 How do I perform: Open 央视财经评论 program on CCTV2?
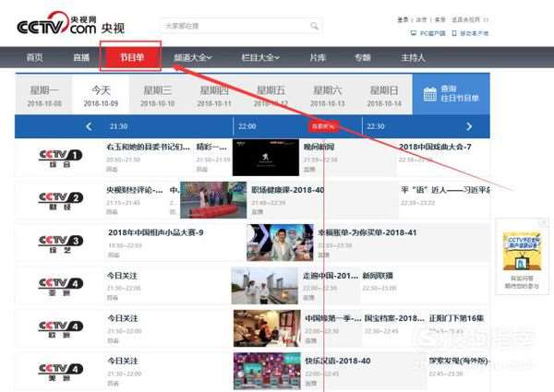coord(135,190)
